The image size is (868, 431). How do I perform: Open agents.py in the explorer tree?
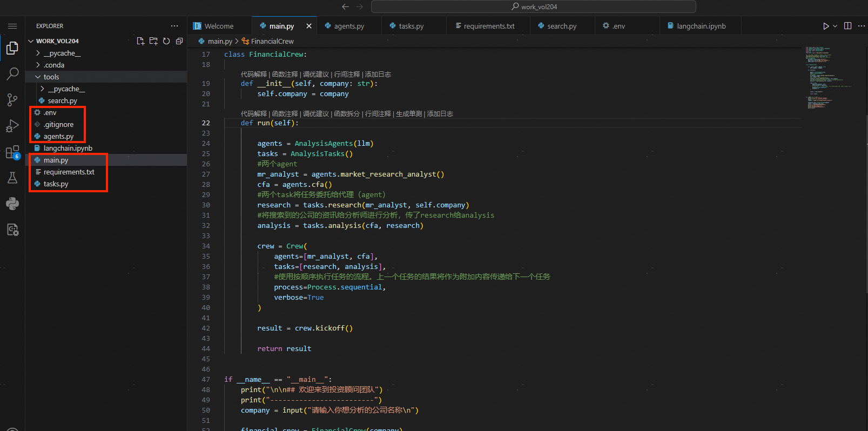(106, 136)
